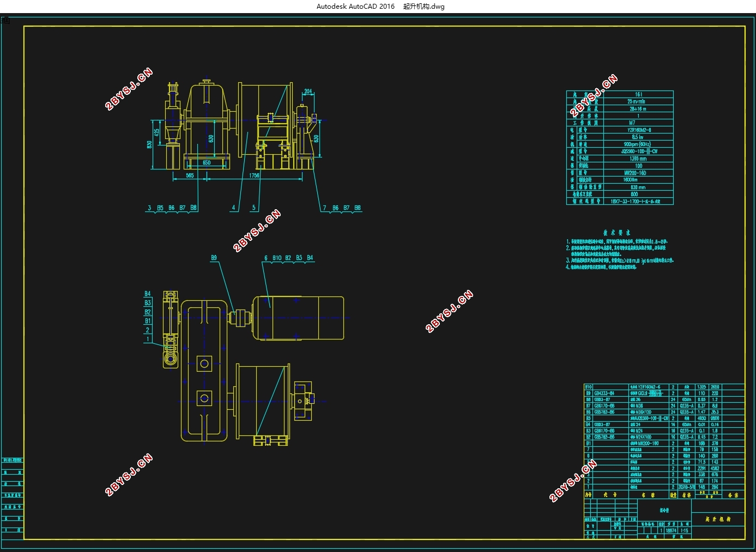
Task: Pick the 565 horizontal dimension text
Action: point(190,175)
